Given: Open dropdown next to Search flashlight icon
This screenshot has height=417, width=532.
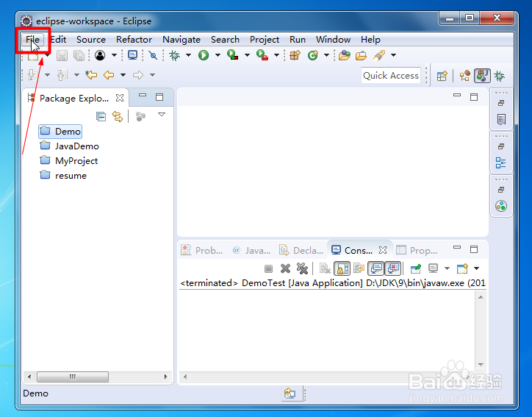Looking at the screenshot, I should pos(393,55).
